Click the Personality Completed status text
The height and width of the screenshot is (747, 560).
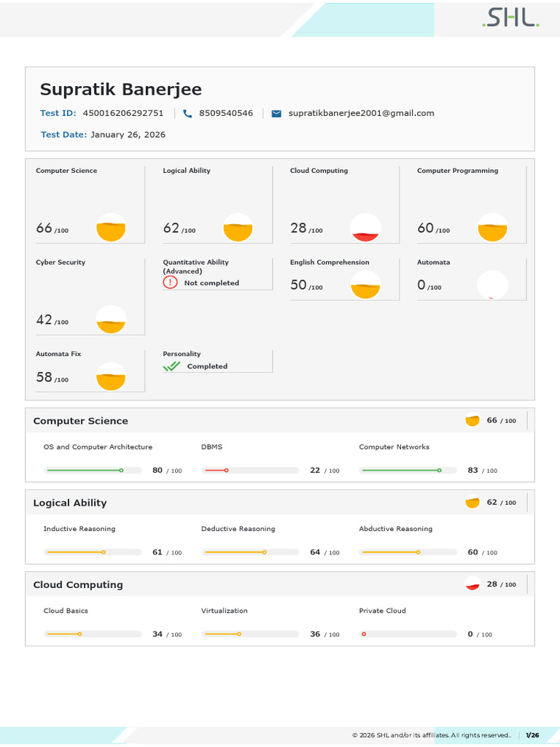[x=207, y=366]
